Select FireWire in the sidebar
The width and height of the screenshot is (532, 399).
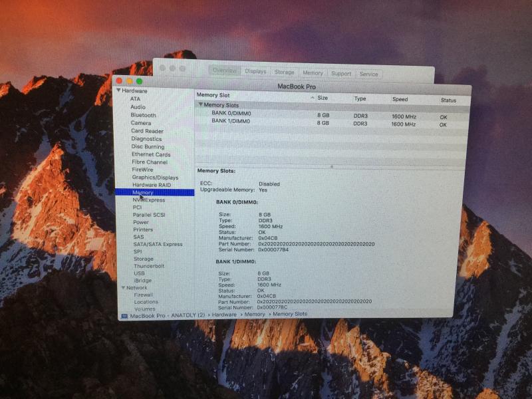pyautogui.click(x=142, y=170)
